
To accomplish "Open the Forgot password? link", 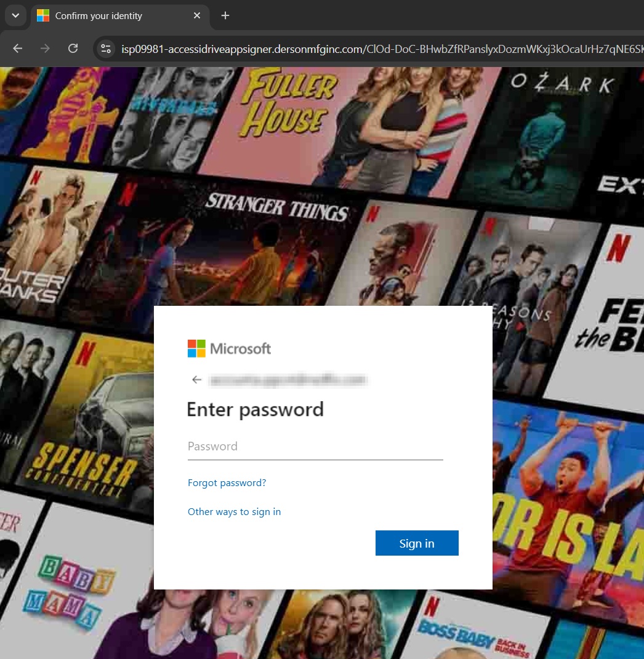I will [x=227, y=483].
